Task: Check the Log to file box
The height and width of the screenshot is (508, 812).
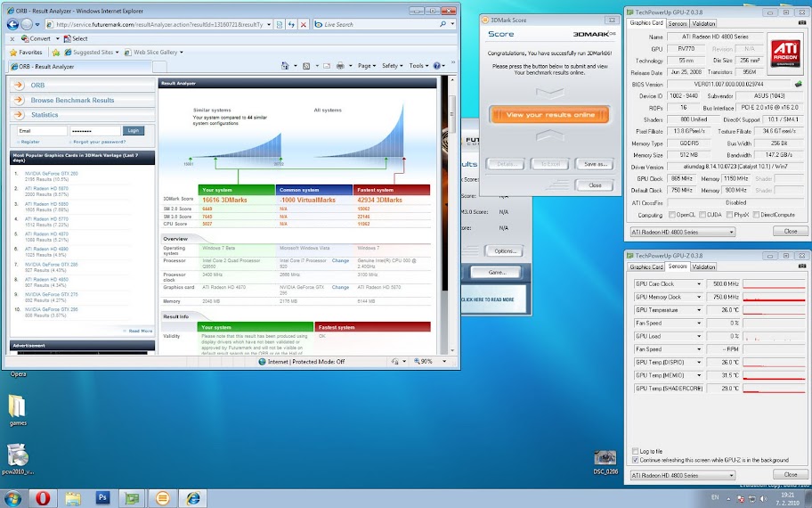Action: (x=635, y=452)
